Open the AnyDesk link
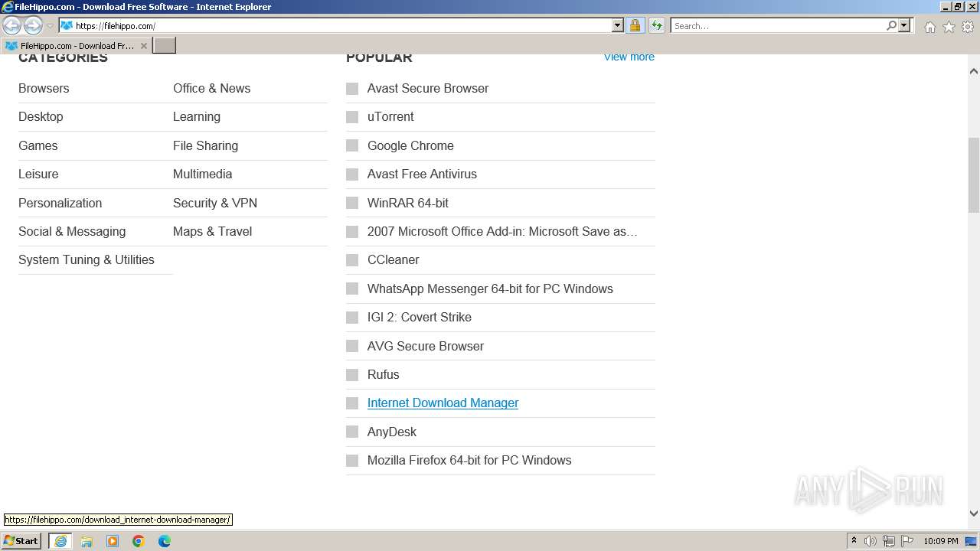Image resolution: width=980 pixels, height=551 pixels. 392,432
